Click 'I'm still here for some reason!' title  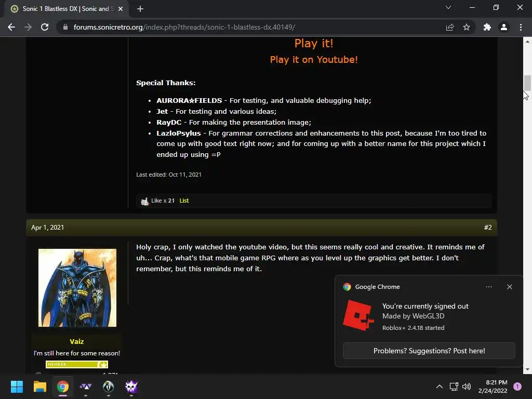point(77,353)
